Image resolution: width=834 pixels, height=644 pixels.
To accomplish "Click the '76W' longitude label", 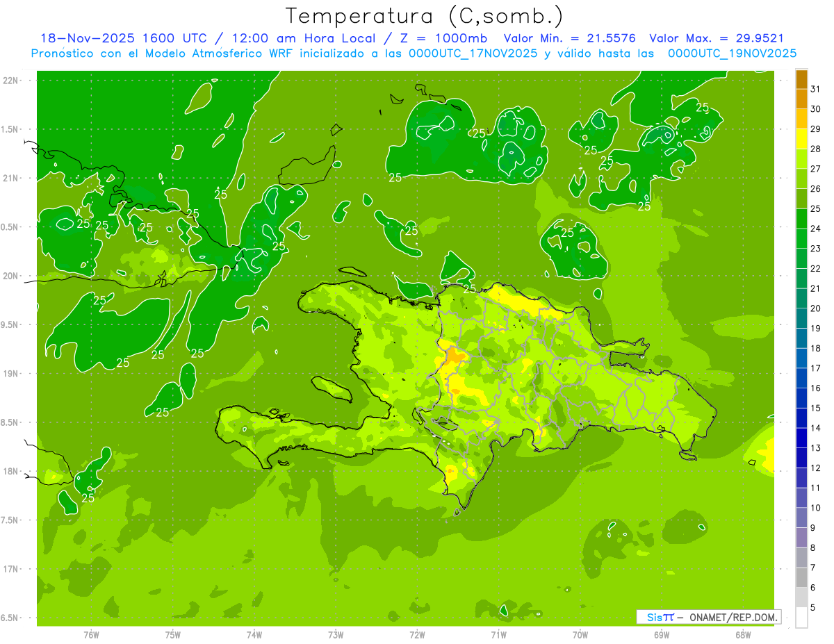I will coord(91,635).
